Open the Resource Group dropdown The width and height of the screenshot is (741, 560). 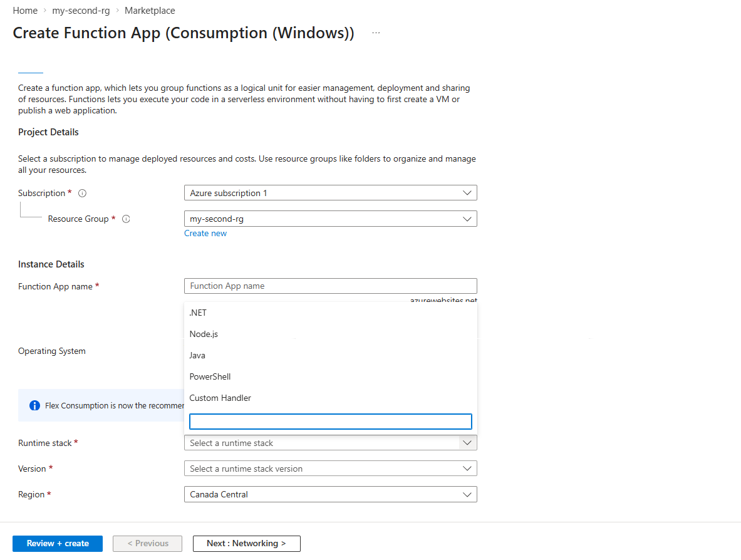pyautogui.click(x=330, y=219)
